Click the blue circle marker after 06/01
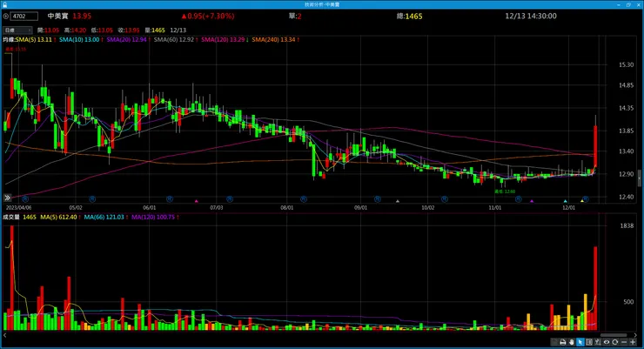The width and height of the screenshot is (644, 349). 170,199
